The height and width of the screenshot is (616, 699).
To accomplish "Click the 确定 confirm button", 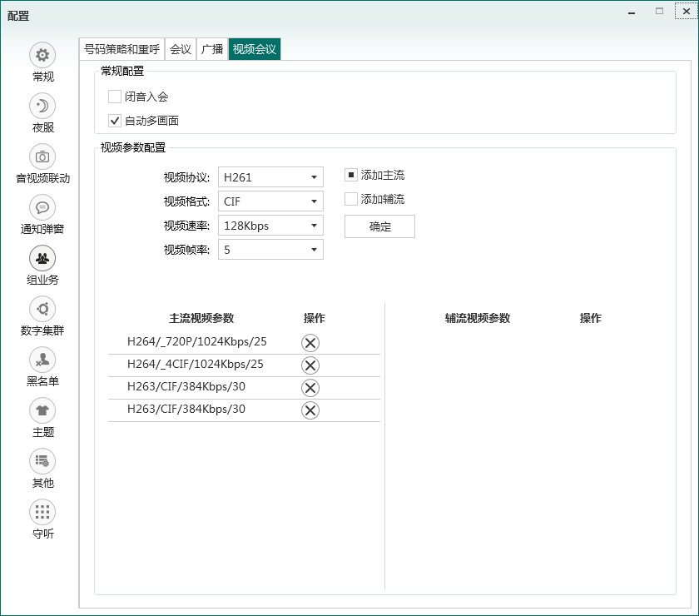I will (x=379, y=226).
